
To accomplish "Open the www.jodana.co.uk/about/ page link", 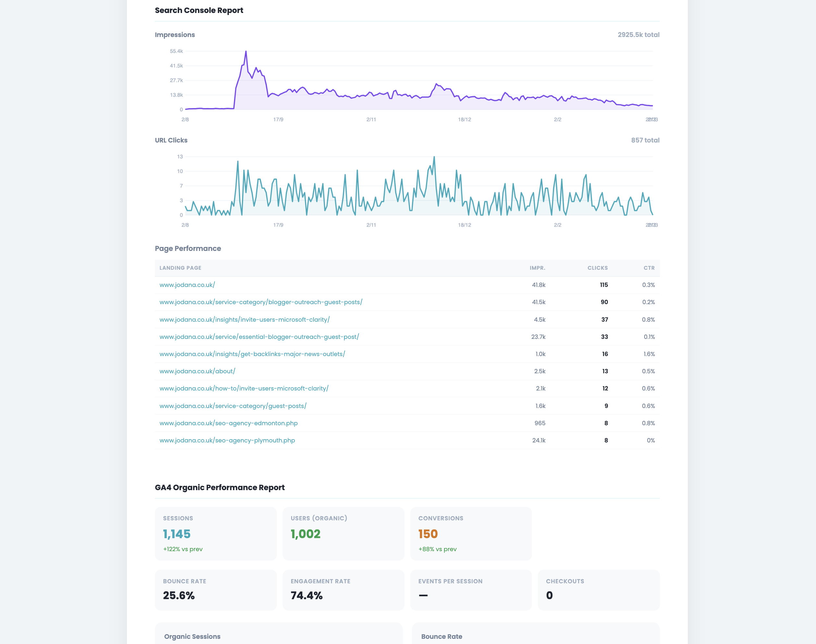I will point(197,371).
